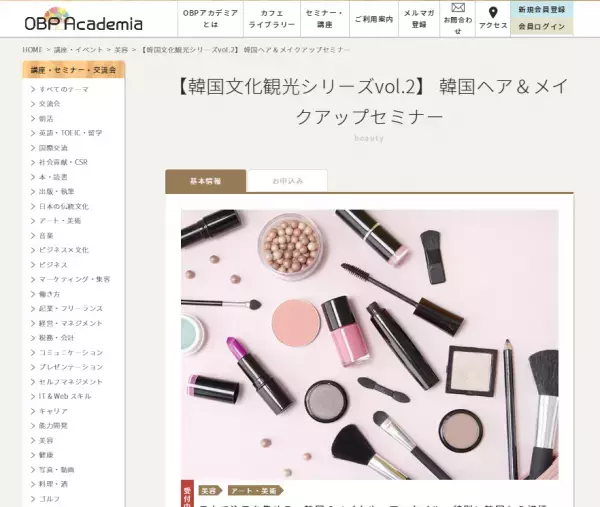Select the 基本情報 tab
Viewport: 600px width, 507px height.
pos(205,181)
